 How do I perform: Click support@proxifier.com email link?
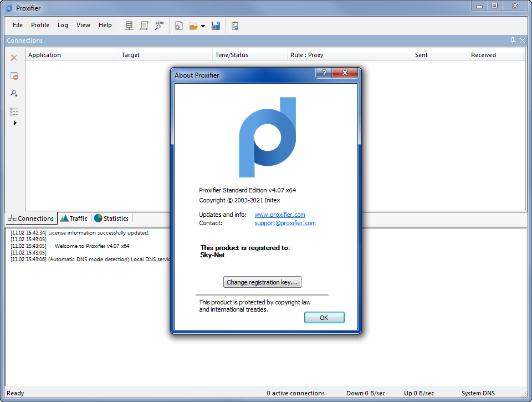point(285,223)
